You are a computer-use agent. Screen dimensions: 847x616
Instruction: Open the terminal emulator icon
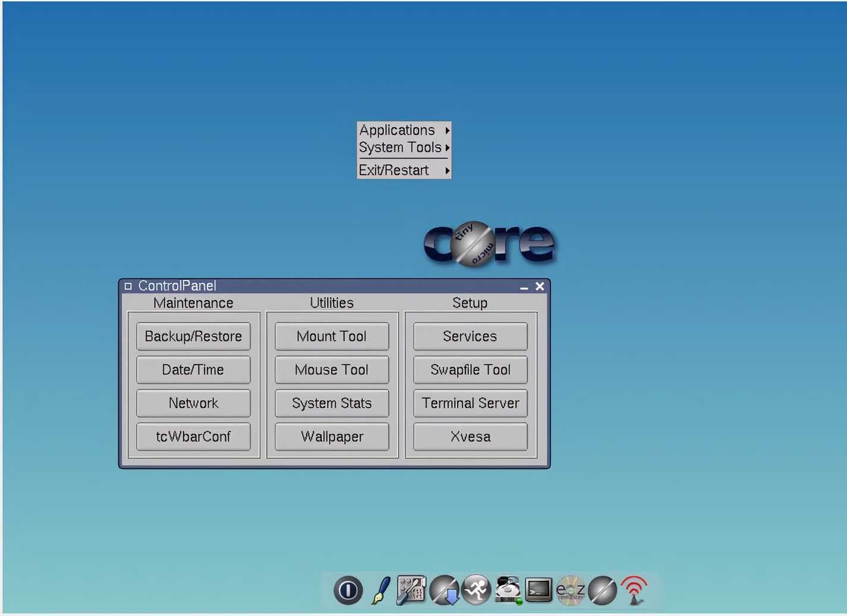click(538, 590)
